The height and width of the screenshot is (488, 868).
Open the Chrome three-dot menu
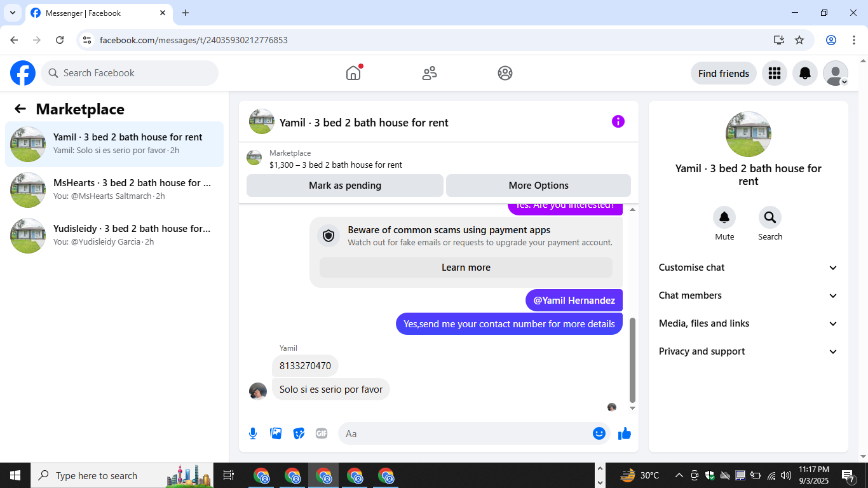coord(854,40)
